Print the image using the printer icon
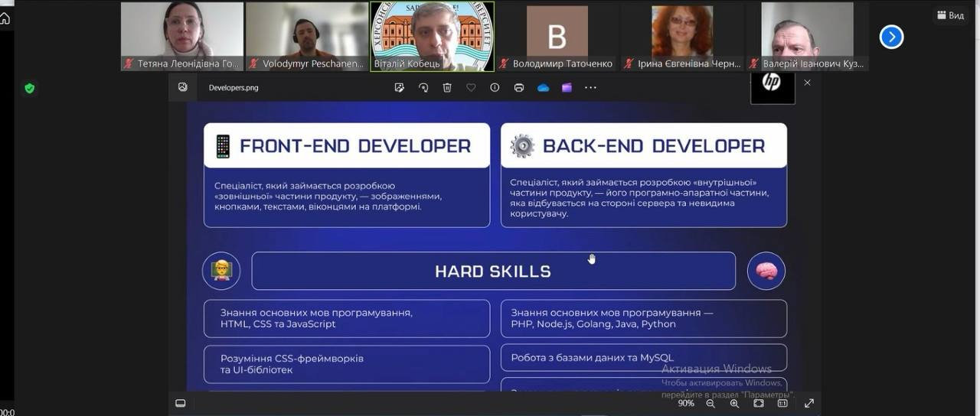This screenshot has width=980, height=416. click(x=519, y=88)
